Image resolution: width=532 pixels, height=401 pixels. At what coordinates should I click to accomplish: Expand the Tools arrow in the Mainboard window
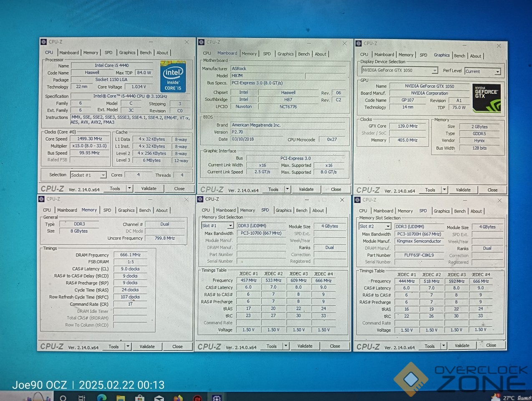click(x=287, y=189)
